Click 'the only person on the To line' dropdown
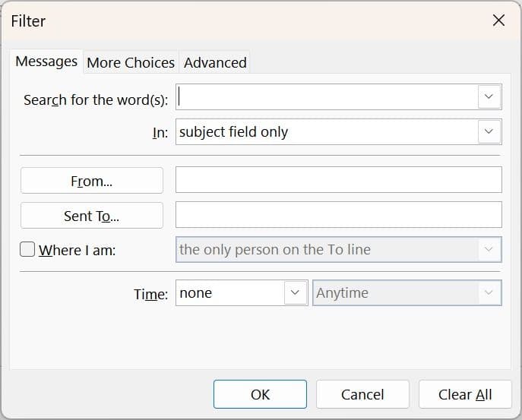This screenshot has width=522, height=420. pyautogui.click(x=338, y=249)
